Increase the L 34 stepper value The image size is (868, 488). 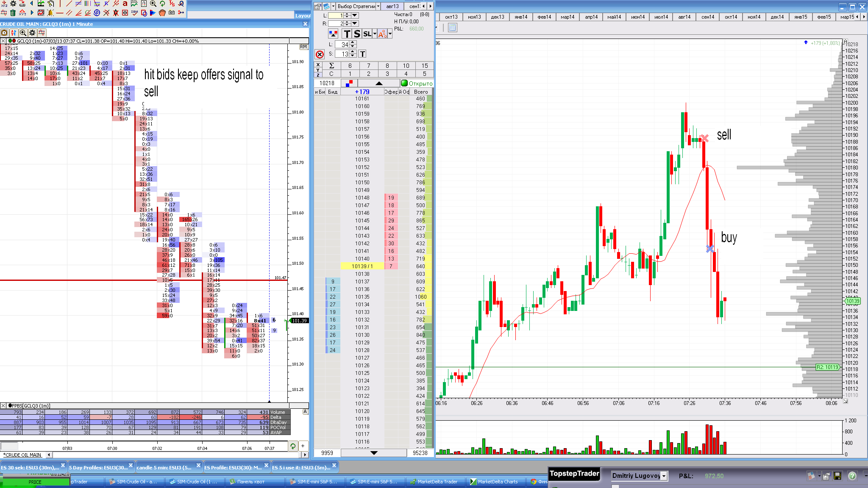(x=353, y=42)
